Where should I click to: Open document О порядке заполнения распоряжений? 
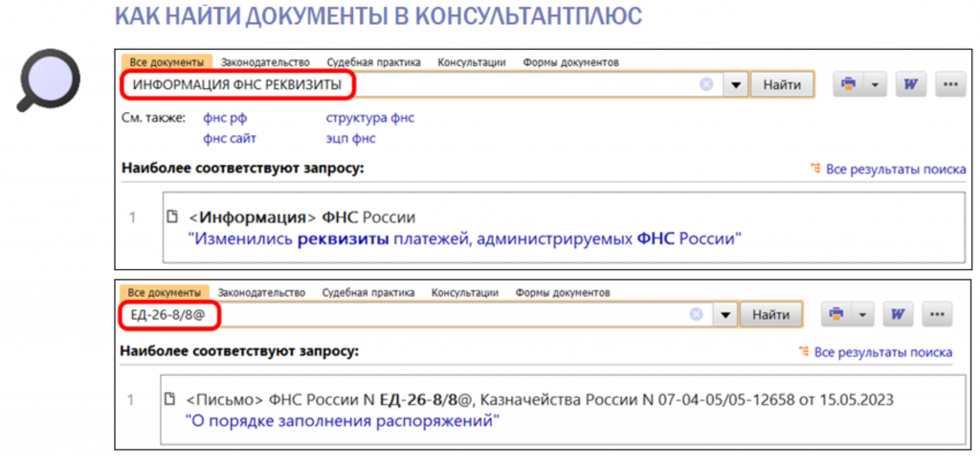pos(344,420)
